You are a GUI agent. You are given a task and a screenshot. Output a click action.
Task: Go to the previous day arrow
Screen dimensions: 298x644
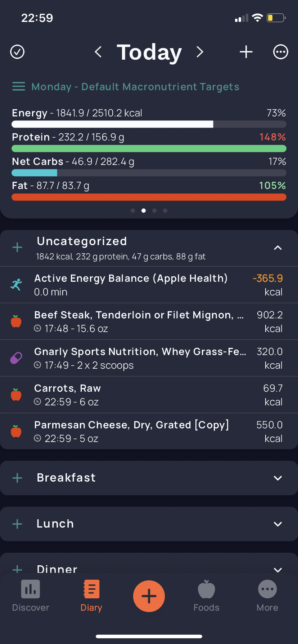point(98,52)
